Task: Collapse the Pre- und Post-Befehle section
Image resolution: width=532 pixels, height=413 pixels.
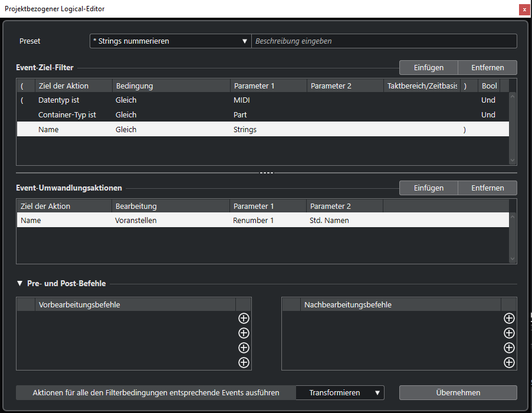Action: 20,283
